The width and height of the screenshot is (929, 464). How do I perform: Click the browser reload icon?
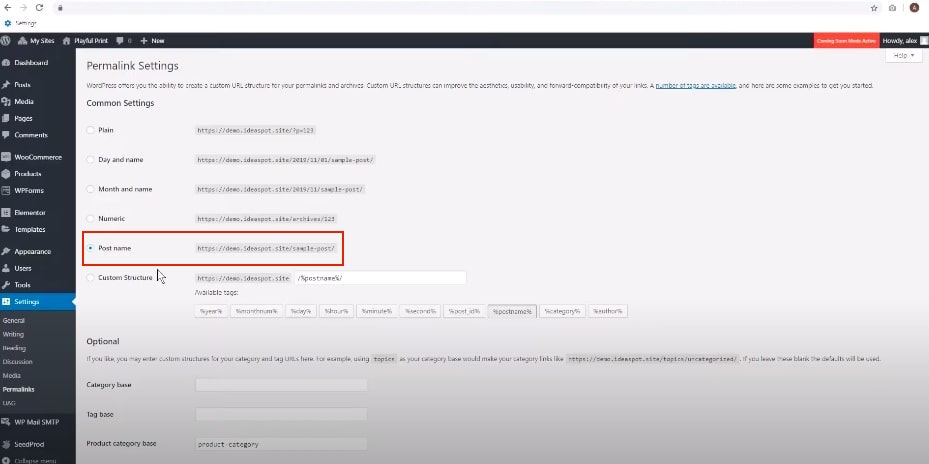point(39,7)
